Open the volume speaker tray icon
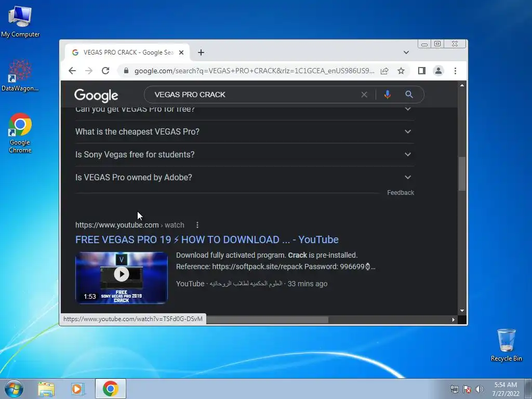Viewport: 532px width, 399px height. (480, 389)
